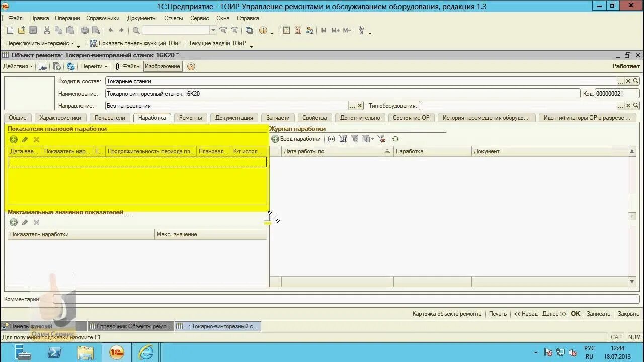644x362 pixels.
Task: Undo the last action with left arrow
Action: (110, 31)
